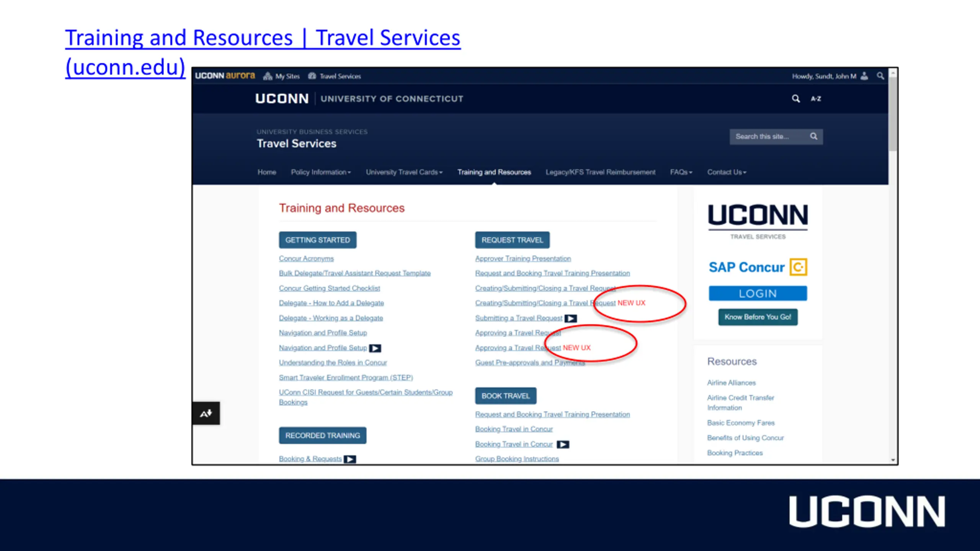The width and height of the screenshot is (980, 551).
Task: Click the accessibility text-size widget icon
Action: point(206,413)
